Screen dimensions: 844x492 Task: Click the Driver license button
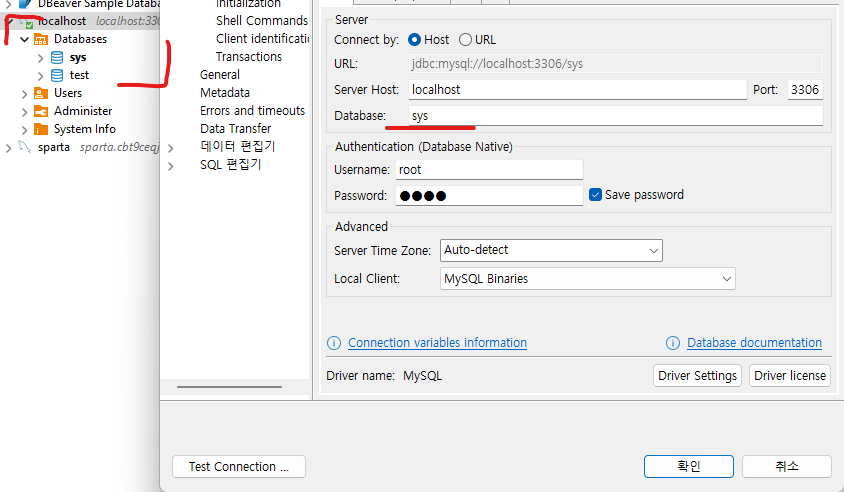click(x=790, y=376)
